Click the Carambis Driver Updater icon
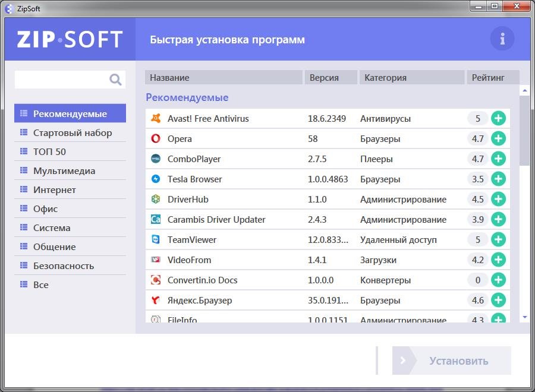This screenshot has height=392, width=535. [156, 219]
